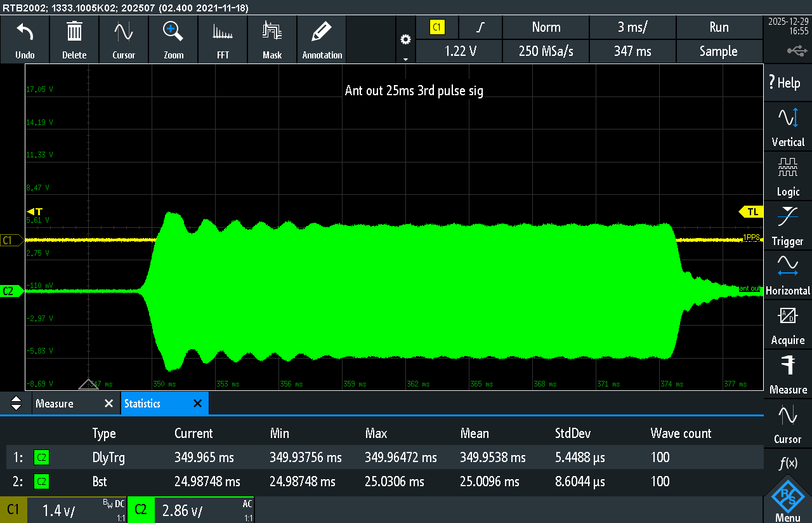
Task: Click the Delete trash icon
Action: click(74, 32)
